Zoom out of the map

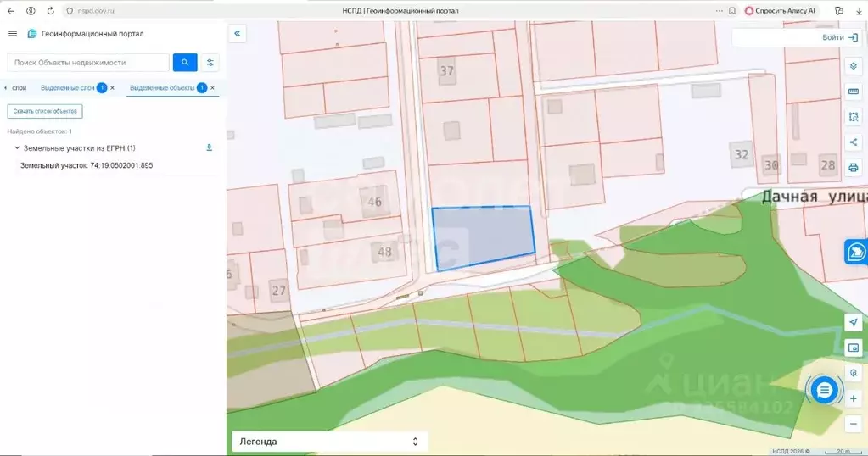tap(854, 424)
